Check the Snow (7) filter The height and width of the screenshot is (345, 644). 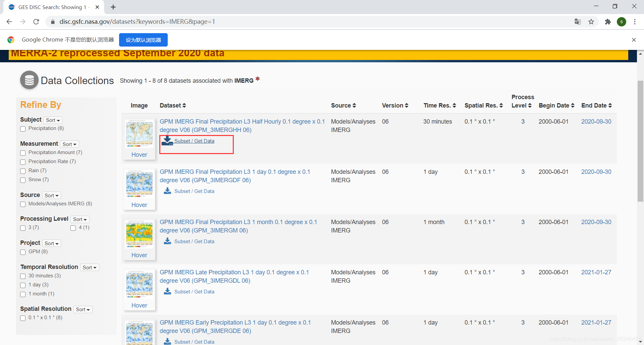[x=23, y=180]
